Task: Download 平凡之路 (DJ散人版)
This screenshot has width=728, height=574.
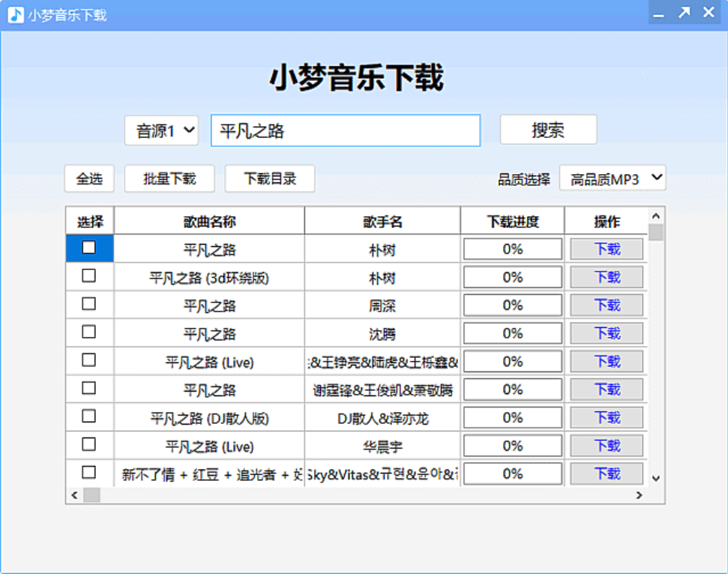Action: click(606, 417)
